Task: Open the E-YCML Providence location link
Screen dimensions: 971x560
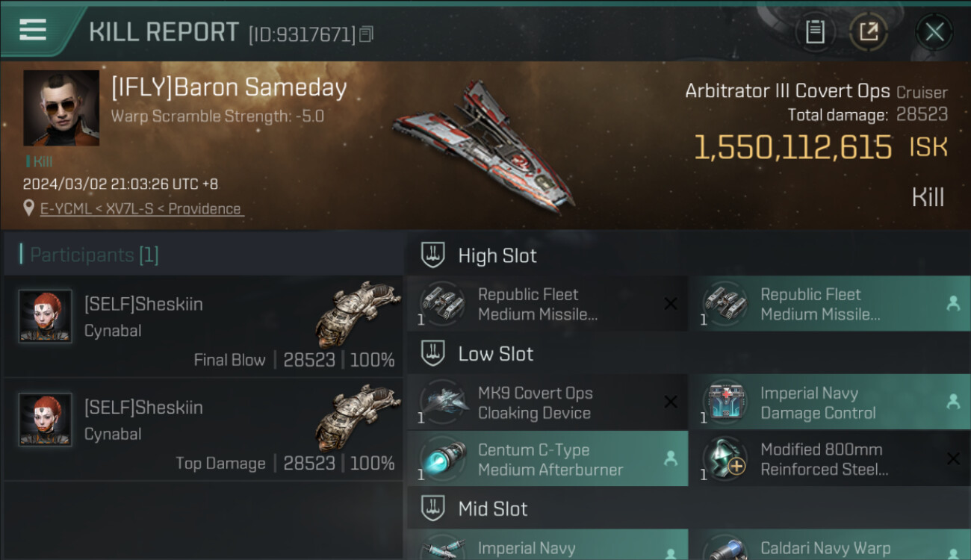Action: pos(141,209)
